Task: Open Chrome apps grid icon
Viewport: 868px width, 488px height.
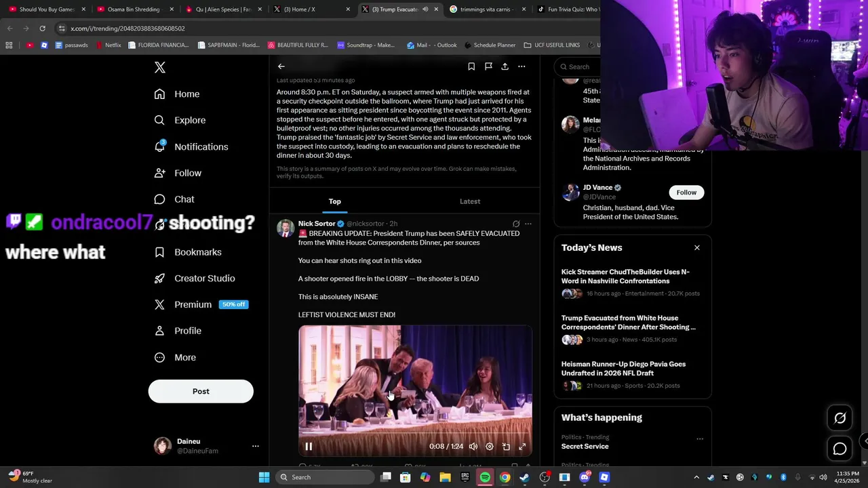Action: coord(9,45)
